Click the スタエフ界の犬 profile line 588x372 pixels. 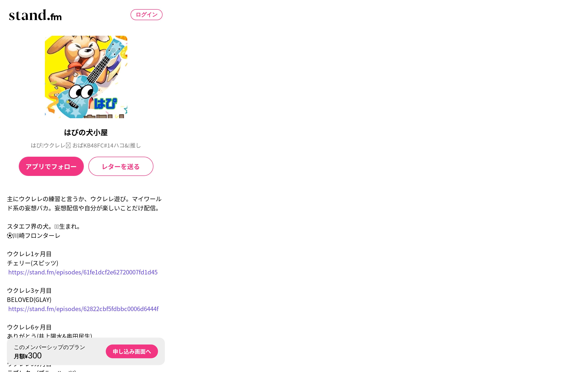[x=44, y=226]
